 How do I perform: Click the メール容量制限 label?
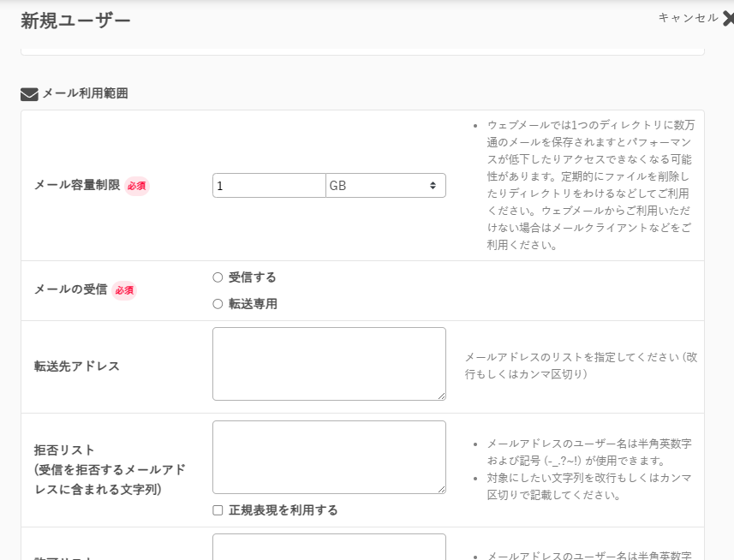77,185
